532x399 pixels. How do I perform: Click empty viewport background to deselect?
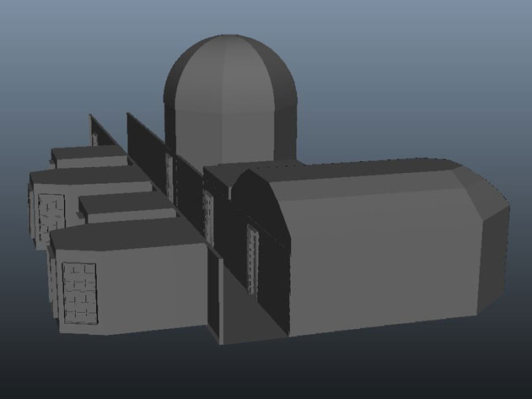[422, 67]
